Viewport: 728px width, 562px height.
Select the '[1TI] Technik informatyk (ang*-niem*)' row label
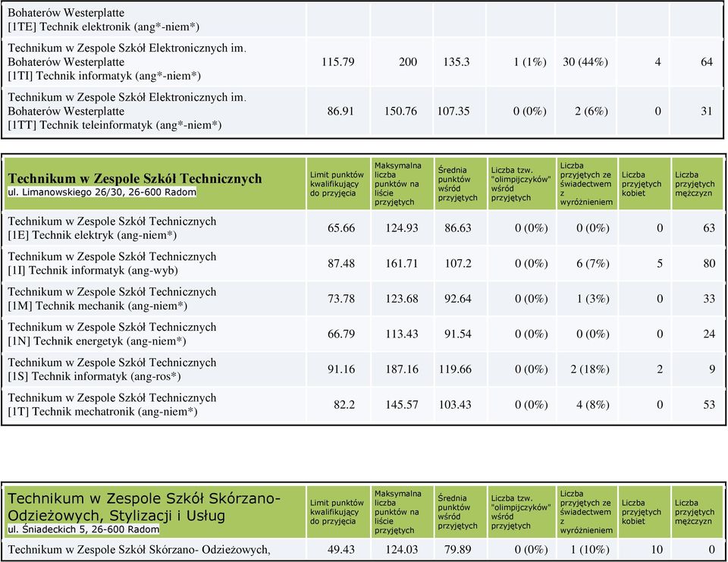(105, 76)
